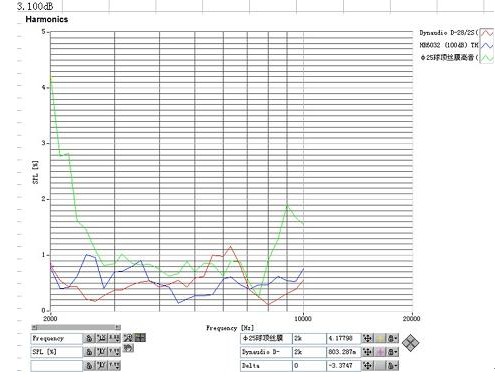This screenshot has width=495, height=377.
Task: Click the move cursor icon in the Delta row
Action: [367, 365]
